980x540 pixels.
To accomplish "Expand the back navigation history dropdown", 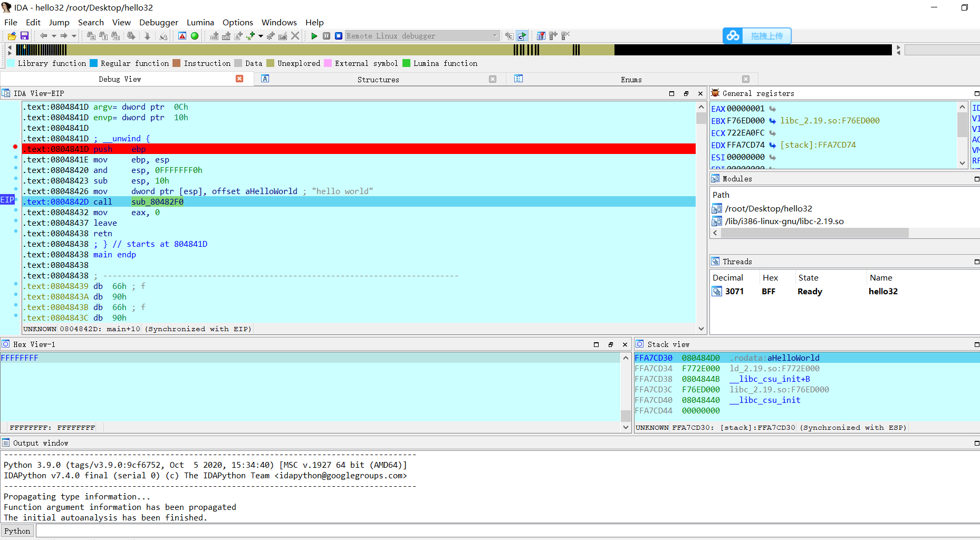I will [54, 36].
